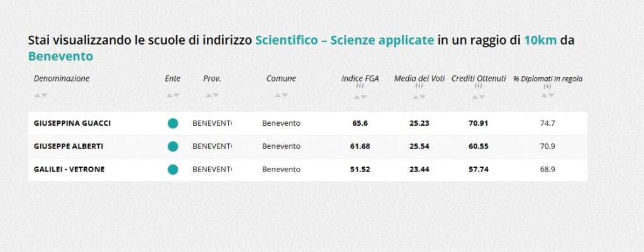Sort by Indice FGA using arrows
The width and height of the screenshot is (644, 252).
[360, 97]
